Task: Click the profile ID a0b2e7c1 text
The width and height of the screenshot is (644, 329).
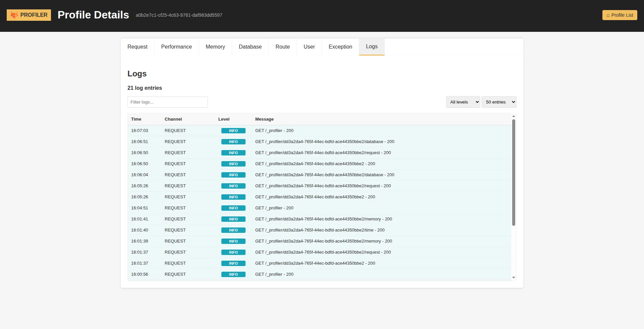Action: (x=179, y=15)
